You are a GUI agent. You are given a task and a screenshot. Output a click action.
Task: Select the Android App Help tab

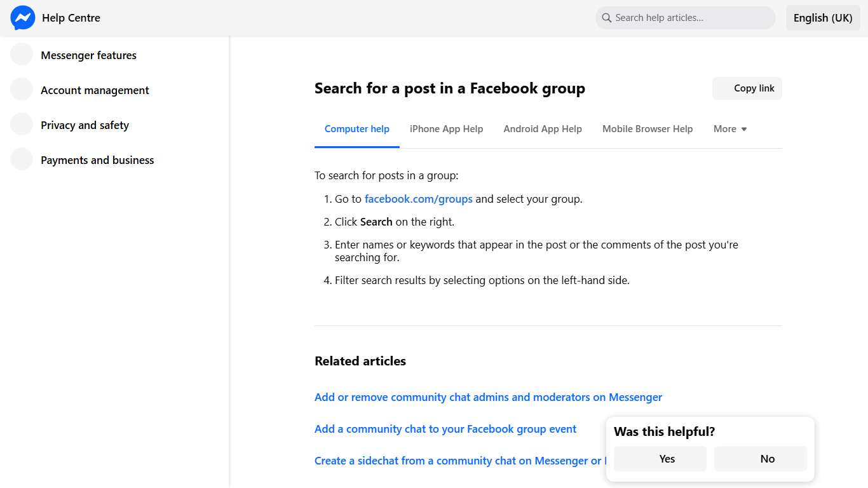coord(543,128)
